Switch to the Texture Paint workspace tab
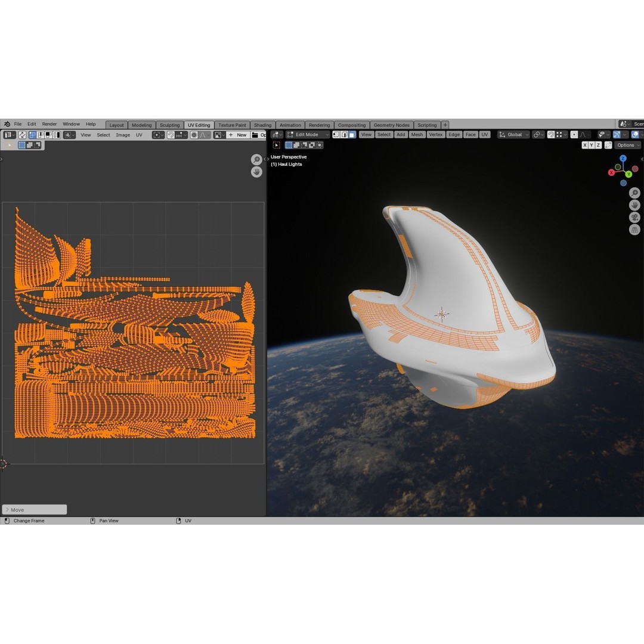Image resolution: width=644 pixels, height=644 pixels. pos(232,125)
